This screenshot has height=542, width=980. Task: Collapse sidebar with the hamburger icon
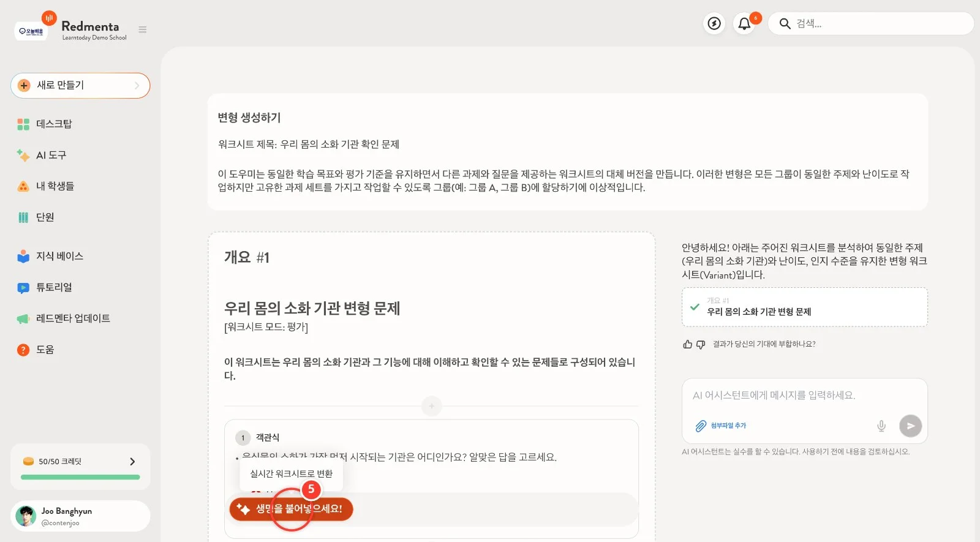[x=143, y=29]
